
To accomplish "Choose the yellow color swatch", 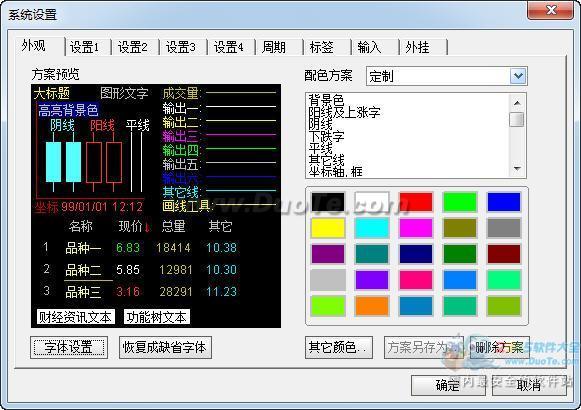I will click(x=328, y=228).
